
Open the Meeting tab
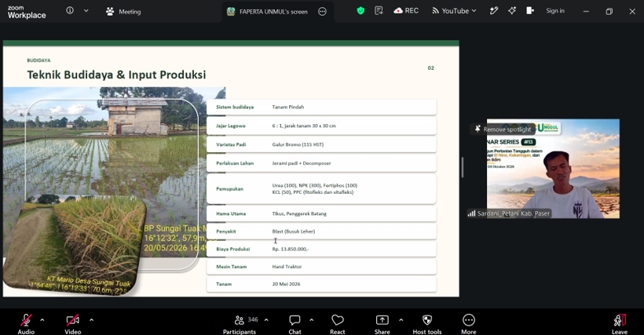[x=123, y=12]
